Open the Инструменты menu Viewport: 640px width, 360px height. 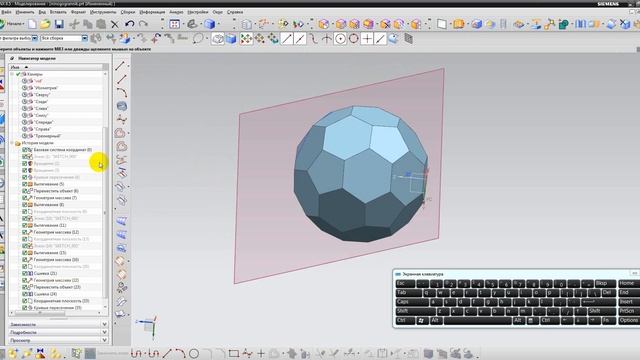tap(103, 12)
